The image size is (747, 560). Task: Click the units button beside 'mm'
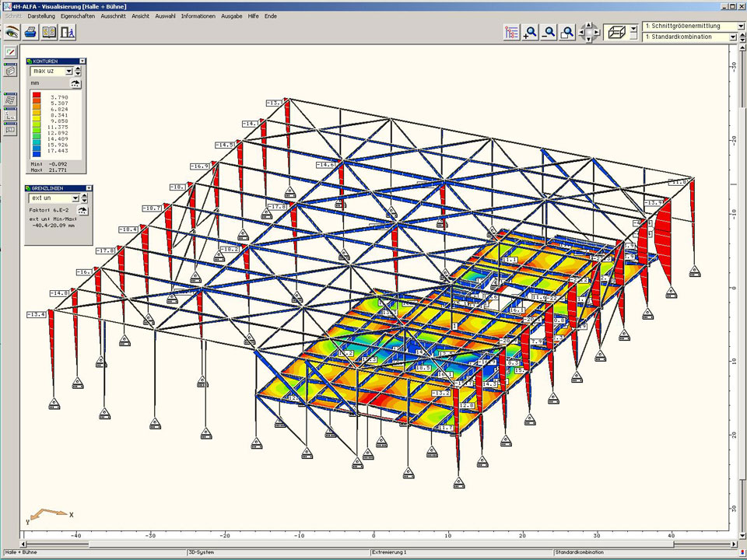click(x=75, y=82)
